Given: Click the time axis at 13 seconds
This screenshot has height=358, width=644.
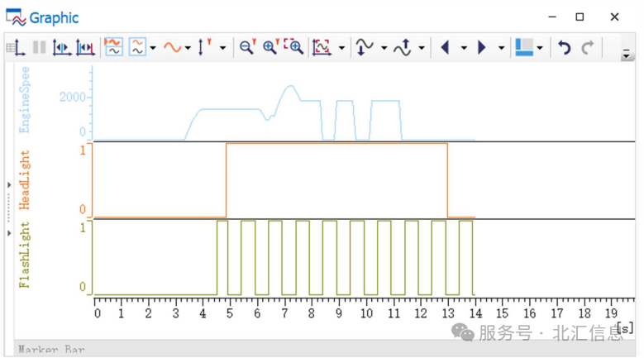Looking at the screenshot, I should 448,313.
